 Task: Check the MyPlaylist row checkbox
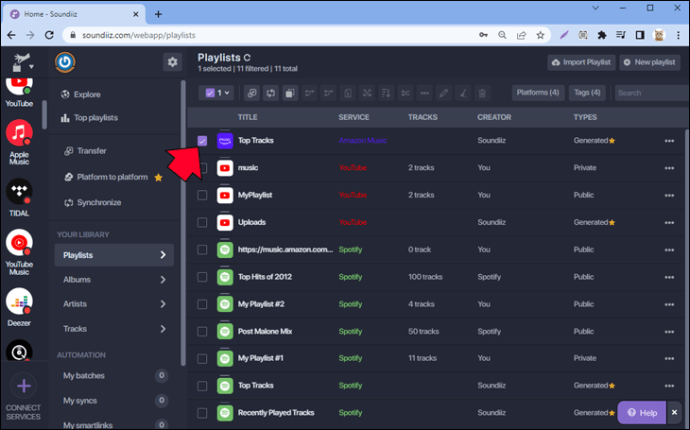click(202, 195)
